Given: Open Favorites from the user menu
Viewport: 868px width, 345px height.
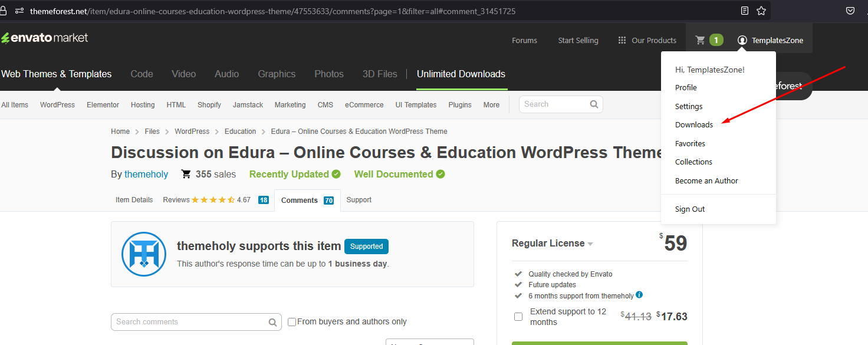Looking at the screenshot, I should click(690, 143).
